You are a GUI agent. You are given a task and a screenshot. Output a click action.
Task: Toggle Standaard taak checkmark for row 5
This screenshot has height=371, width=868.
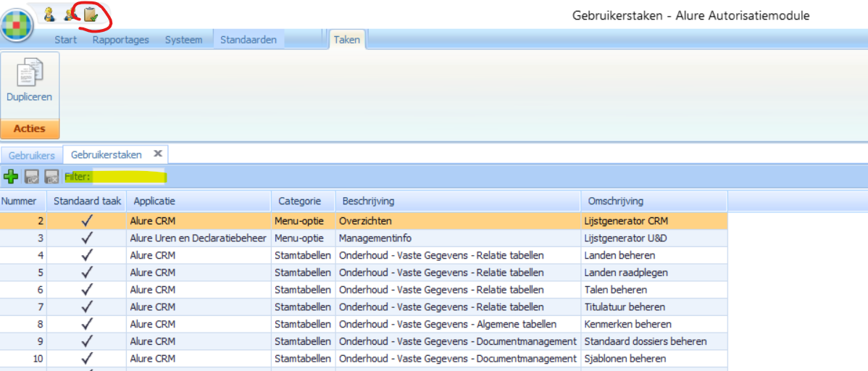tap(88, 272)
